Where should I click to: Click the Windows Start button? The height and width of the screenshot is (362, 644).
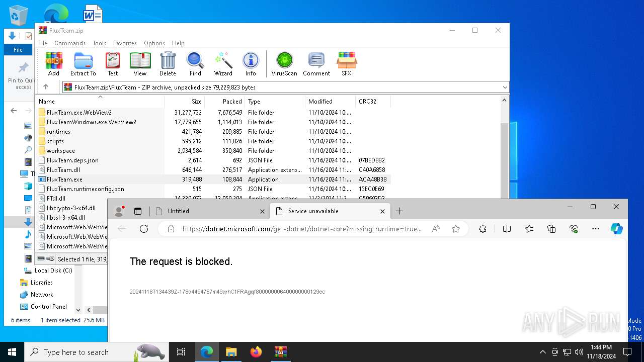12,352
